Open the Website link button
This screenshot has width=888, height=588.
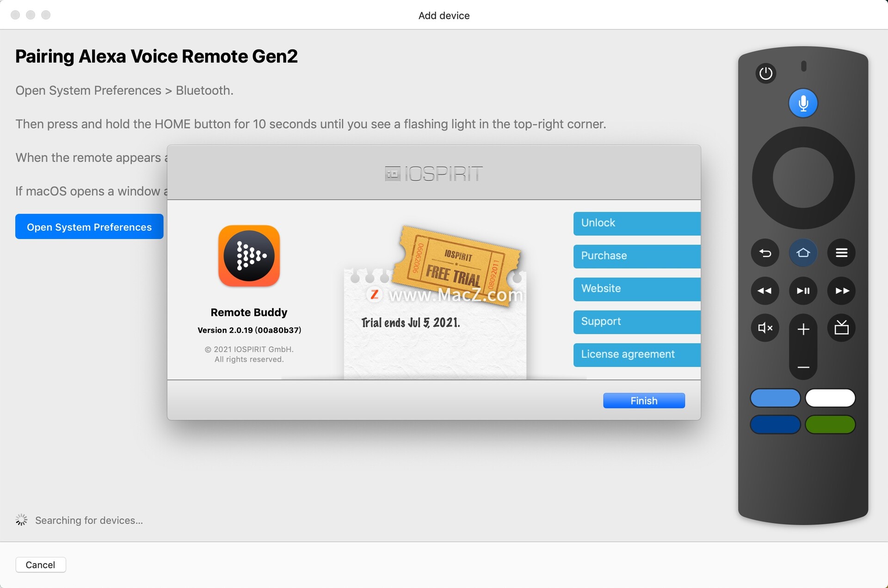click(x=637, y=289)
